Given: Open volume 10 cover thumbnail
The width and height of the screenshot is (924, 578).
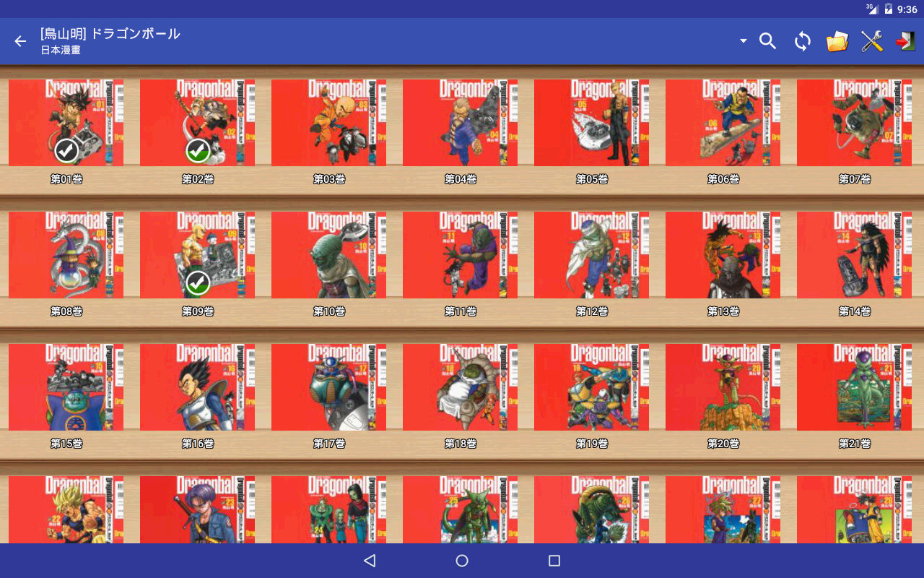Looking at the screenshot, I should [329, 255].
